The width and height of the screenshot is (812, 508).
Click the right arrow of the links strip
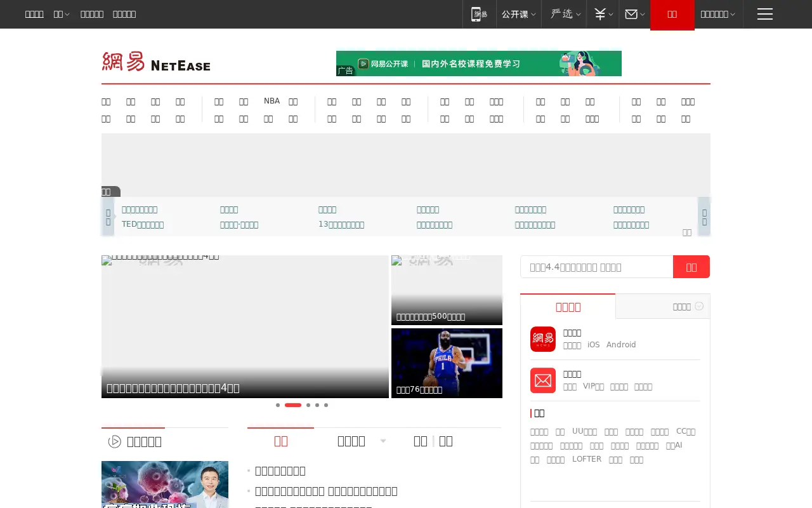tap(704, 217)
